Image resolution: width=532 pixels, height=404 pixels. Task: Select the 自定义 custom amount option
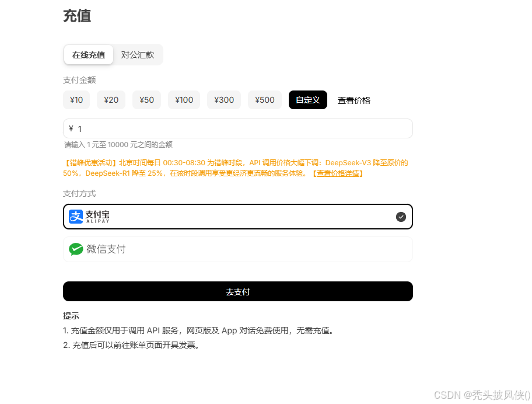(308, 100)
